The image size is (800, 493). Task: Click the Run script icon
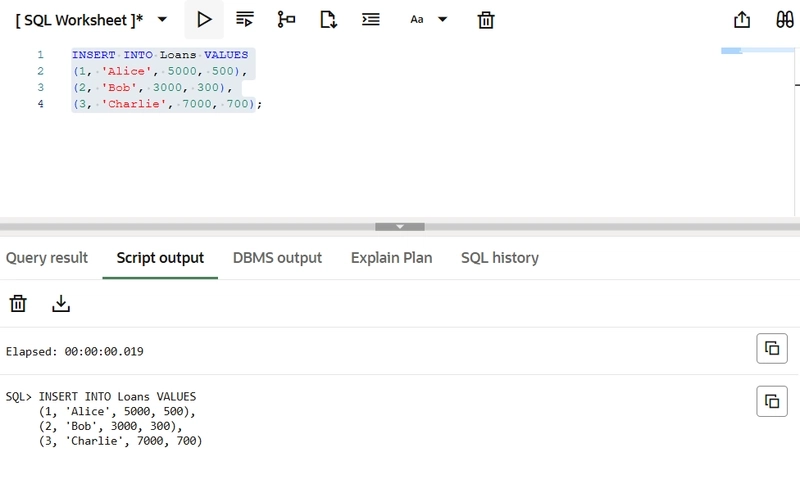[x=245, y=19]
